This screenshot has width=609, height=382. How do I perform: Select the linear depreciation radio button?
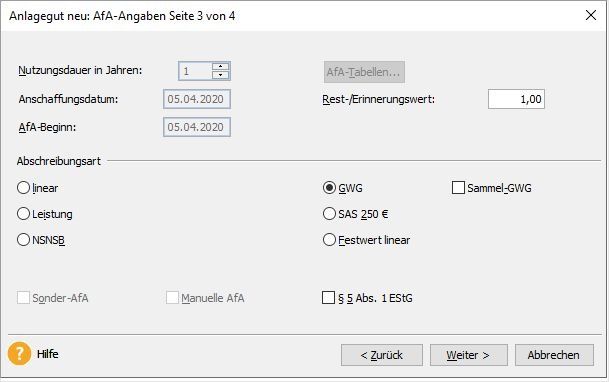click(x=23, y=188)
